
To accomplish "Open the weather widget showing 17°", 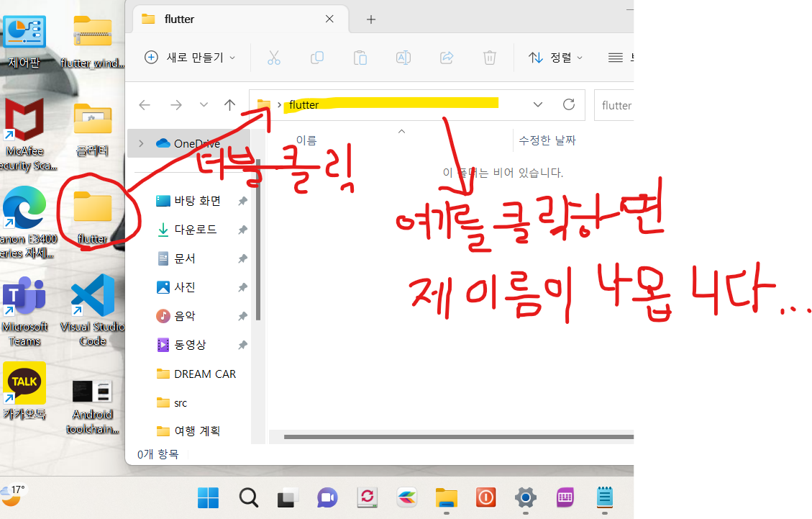I will [14, 496].
